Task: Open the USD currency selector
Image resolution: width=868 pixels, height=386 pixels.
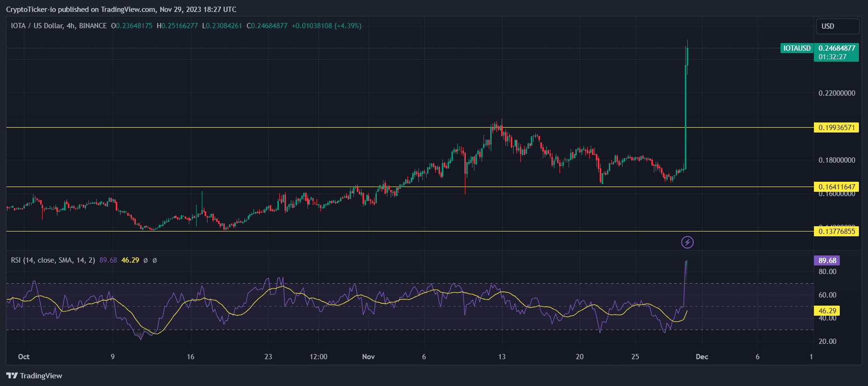Action: click(x=837, y=26)
